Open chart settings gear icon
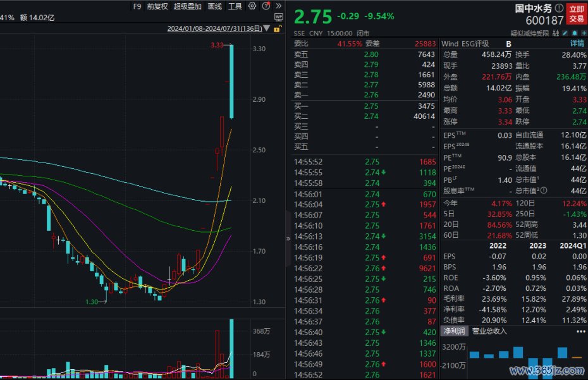 tap(253, 6)
